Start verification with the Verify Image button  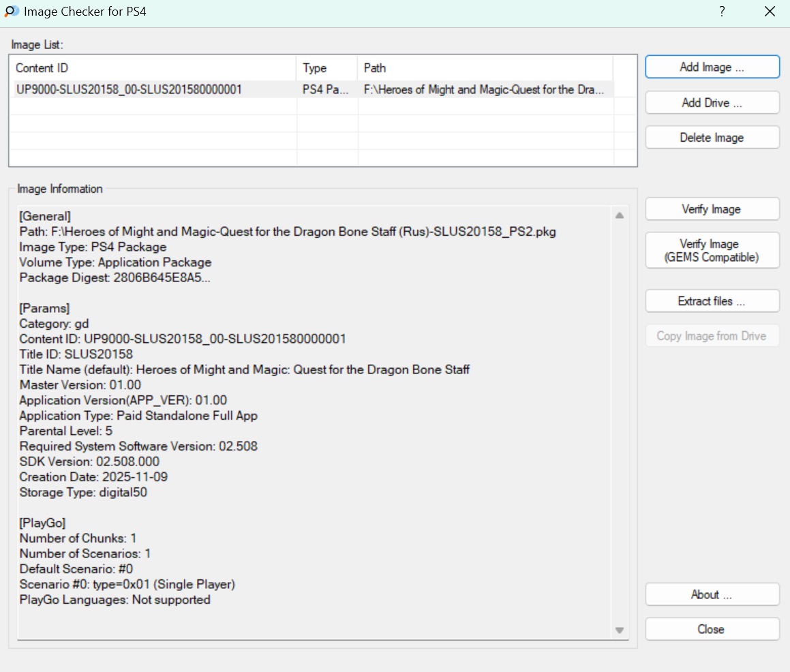(712, 209)
